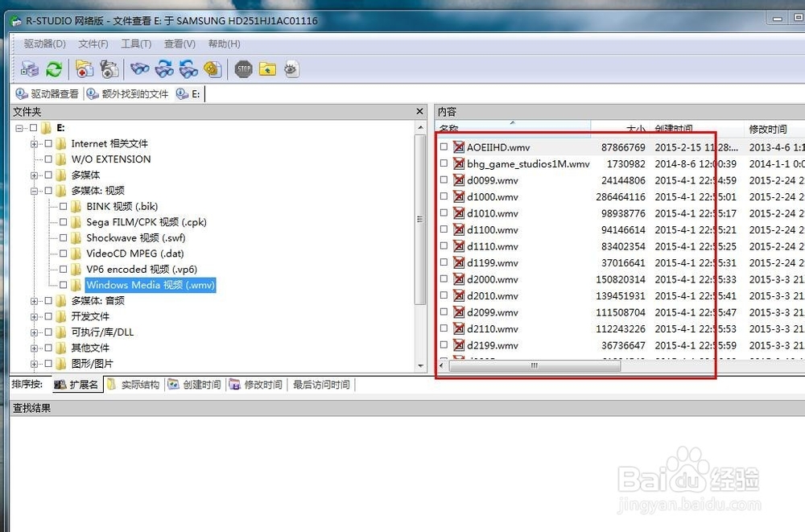Sort by 最后访问时间

pos(321,385)
